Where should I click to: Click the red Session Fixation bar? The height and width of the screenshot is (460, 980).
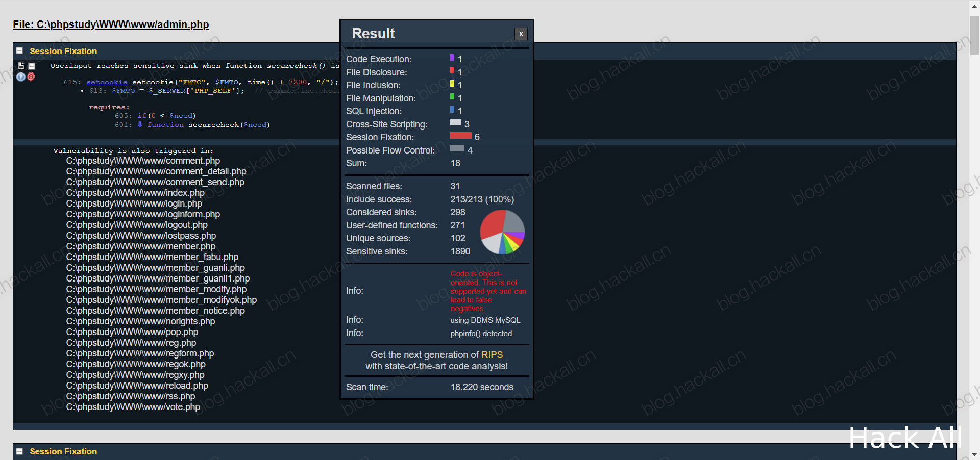click(461, 136)
